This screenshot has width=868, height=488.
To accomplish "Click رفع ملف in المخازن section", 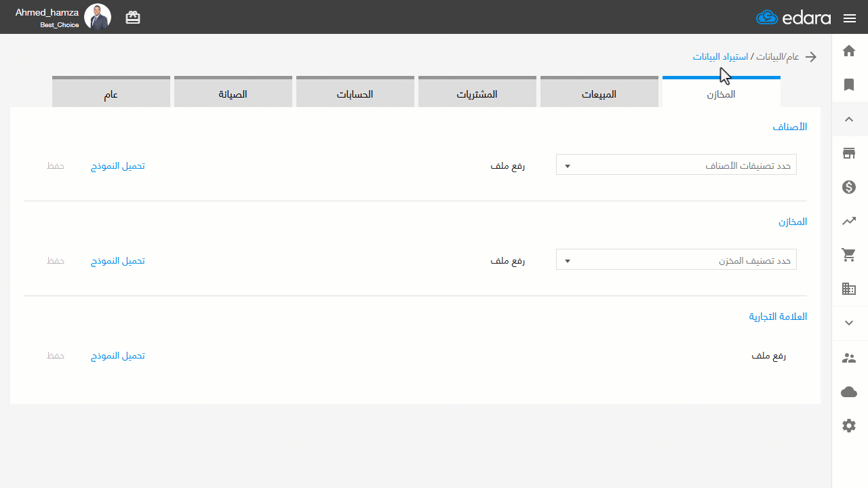I will [508, 261].
